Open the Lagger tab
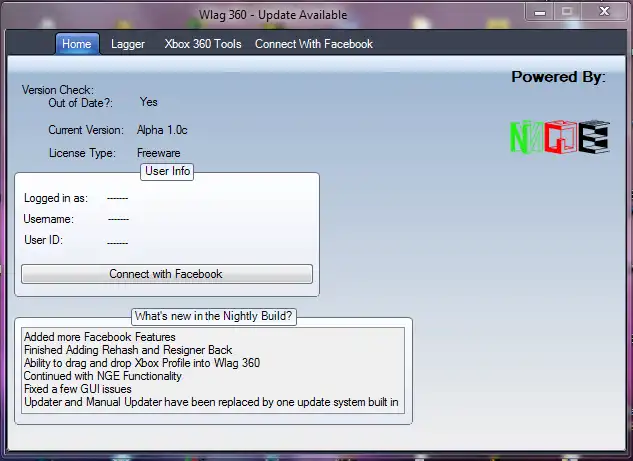 click(128, 44)
